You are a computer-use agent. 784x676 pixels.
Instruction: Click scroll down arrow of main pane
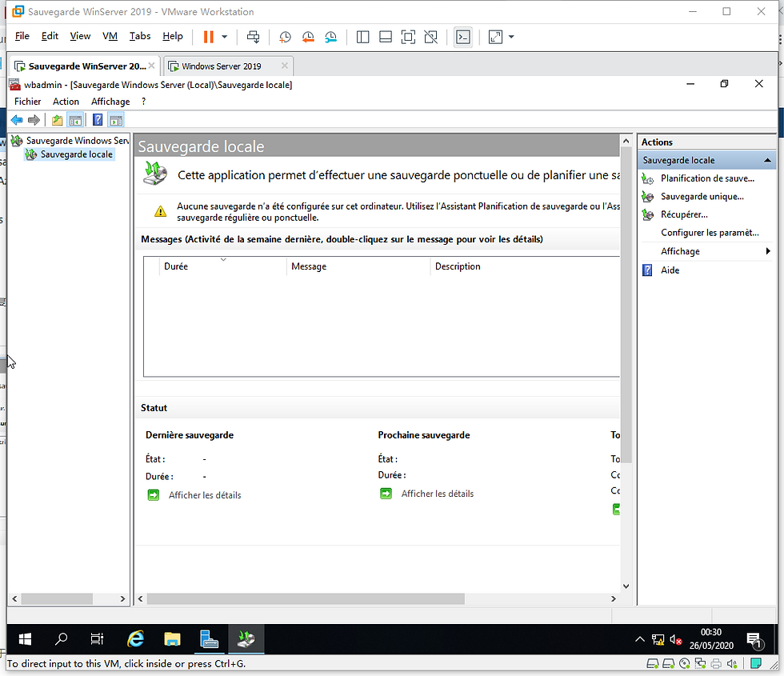[x=626, y=586]
